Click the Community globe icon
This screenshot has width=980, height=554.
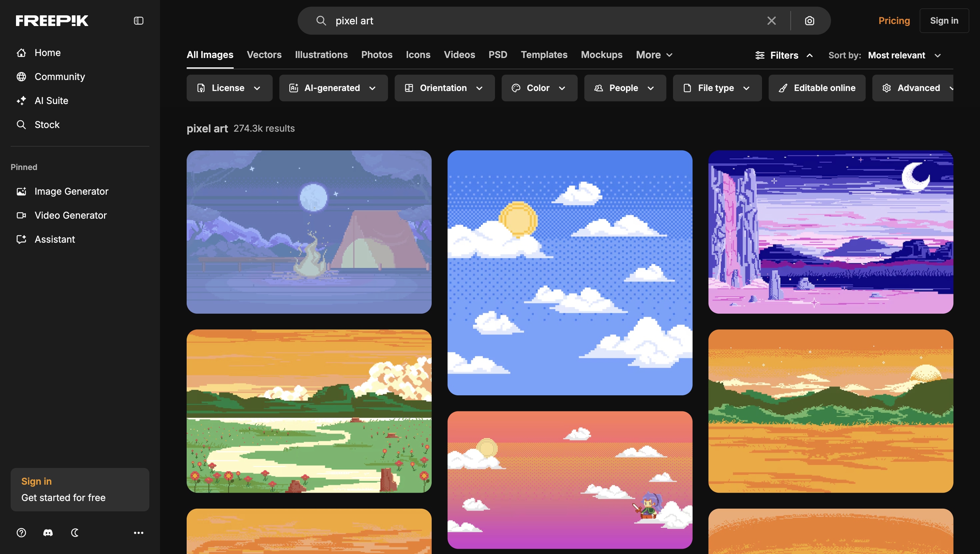click(x=21, y=76)
